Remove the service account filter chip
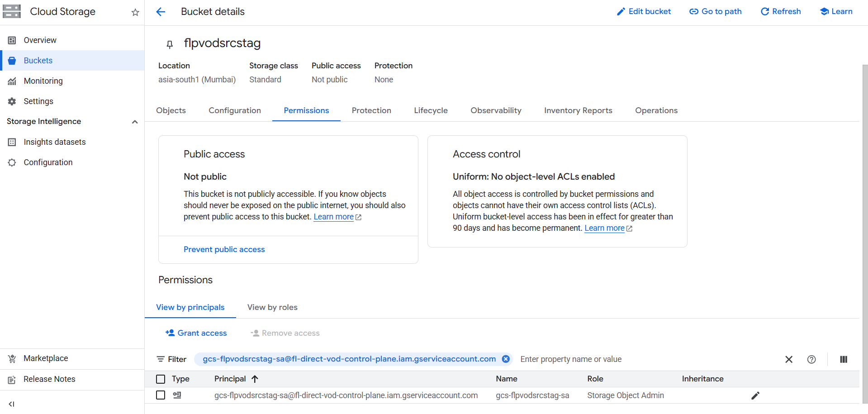Screen dimensions: 868x414 pos(506,359)
